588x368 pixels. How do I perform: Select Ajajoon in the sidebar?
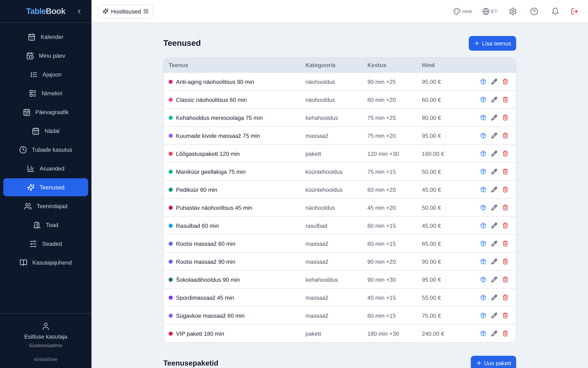(46, 74)
